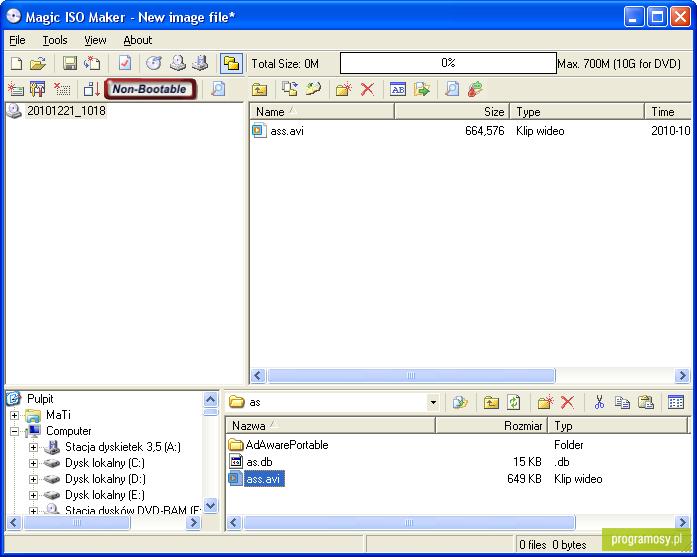Sort image list by Time column

[x=668, y=112]
